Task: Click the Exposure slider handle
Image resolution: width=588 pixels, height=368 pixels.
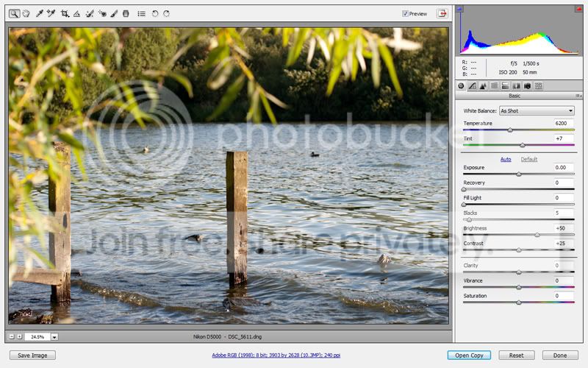Action: click(519, 174)
